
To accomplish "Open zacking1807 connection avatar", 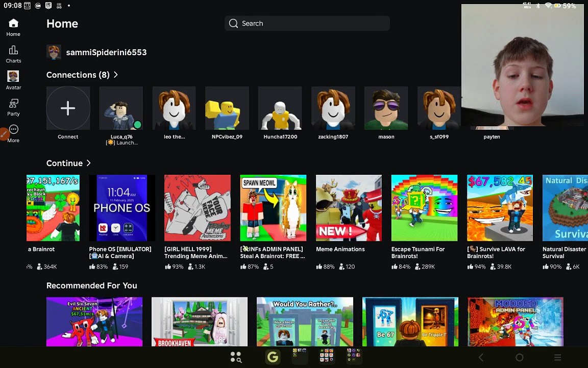I will tap(333, 108).
